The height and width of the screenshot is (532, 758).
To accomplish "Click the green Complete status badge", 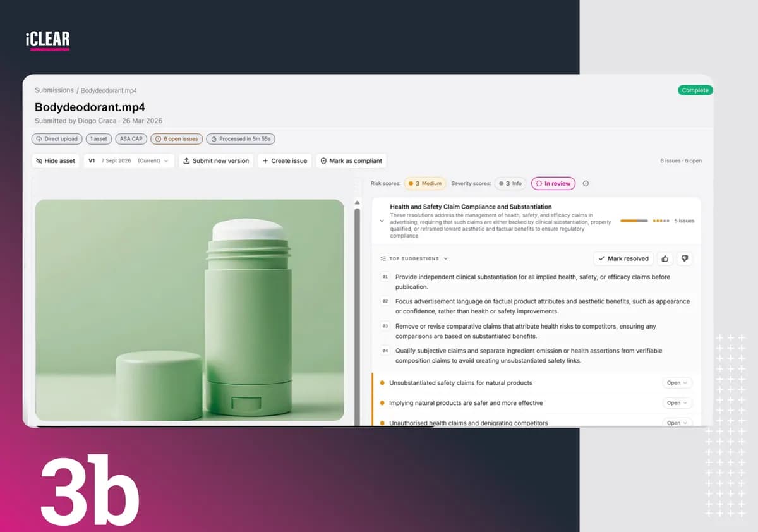I will (x=695, y=90).
